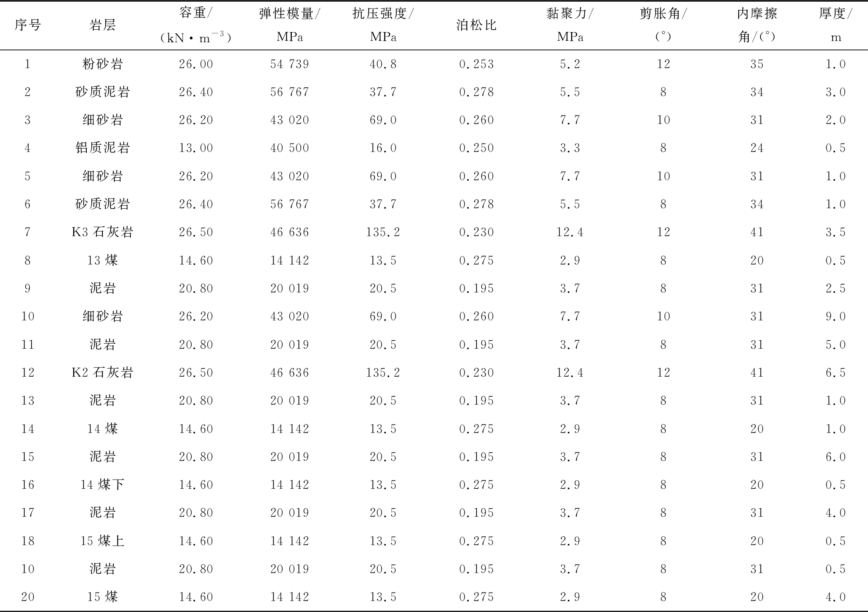This screenshot has height=612, width=868.
Task: Select the 厚度 column header
Action: pyautogui.click(x=835, y=25)
